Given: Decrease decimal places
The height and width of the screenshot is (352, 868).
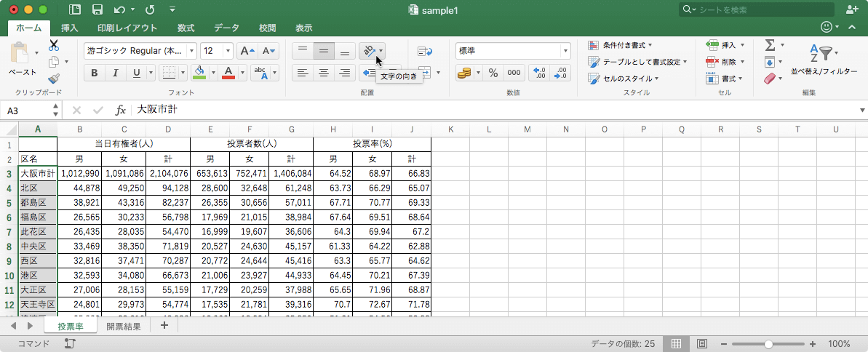Looking at the screenshot, I should click(560, 73).
